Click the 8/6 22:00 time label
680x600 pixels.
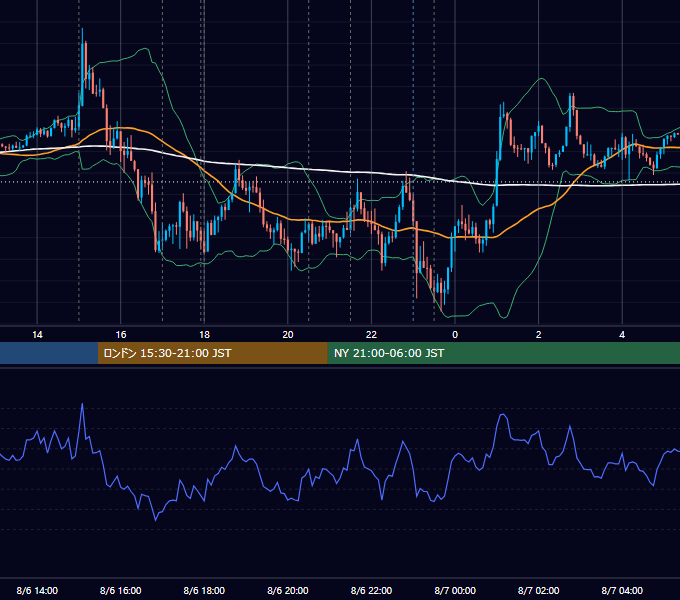[x=371, y=590]
